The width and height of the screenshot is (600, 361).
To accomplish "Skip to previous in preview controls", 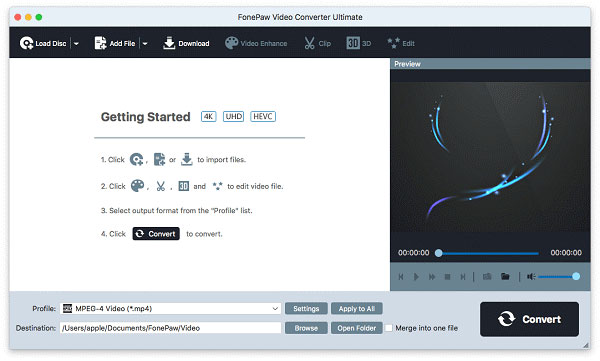I will coord(401,276).
